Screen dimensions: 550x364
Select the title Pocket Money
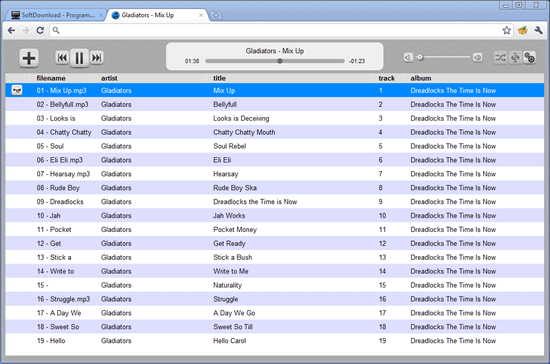point(235,230)
